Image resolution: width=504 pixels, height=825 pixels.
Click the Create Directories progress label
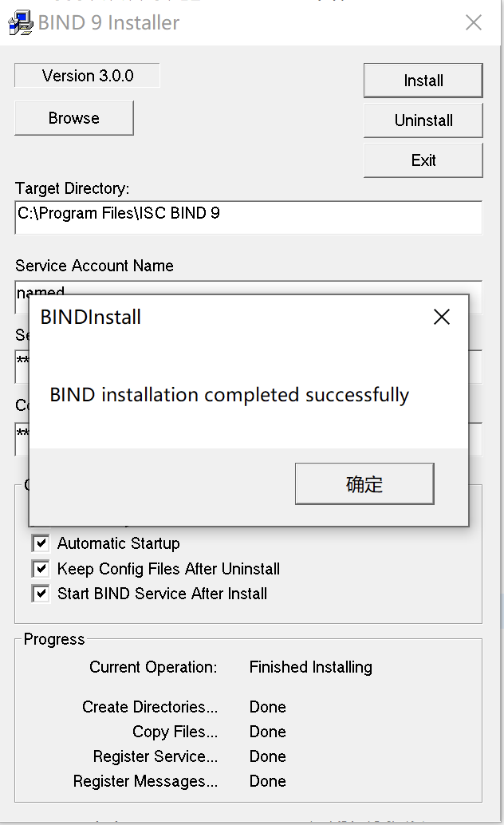pos(150,707)
